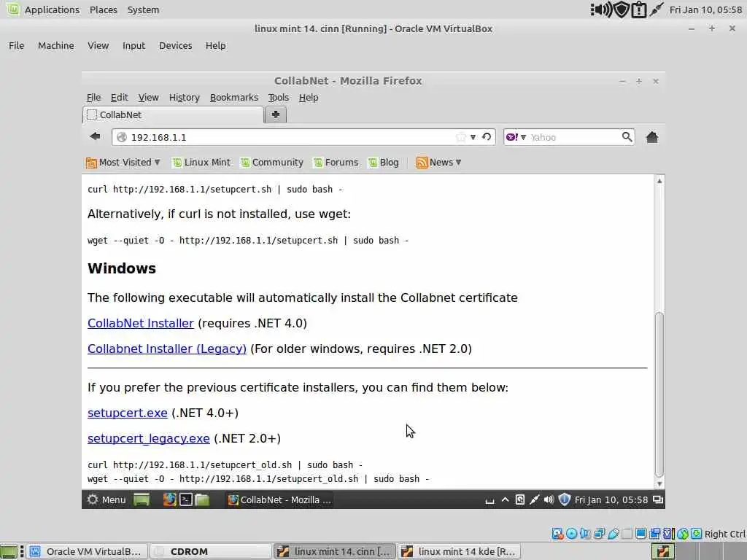Click the bookmark star in the address bar

tap(460, 137)
